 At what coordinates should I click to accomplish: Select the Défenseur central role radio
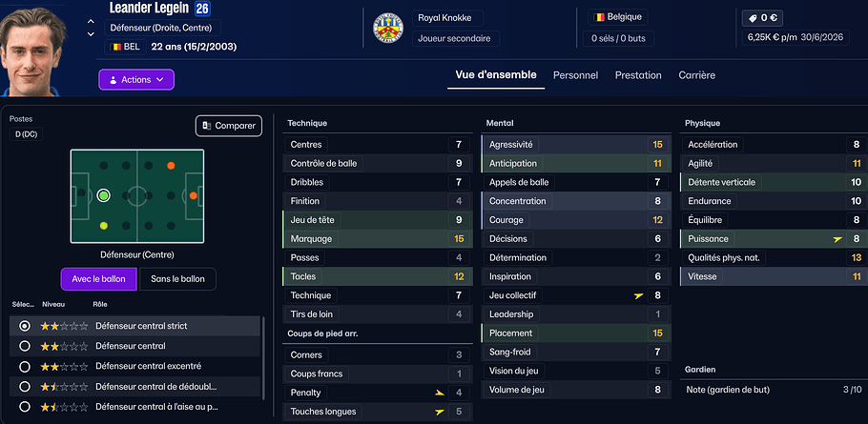tap(25, 346)
